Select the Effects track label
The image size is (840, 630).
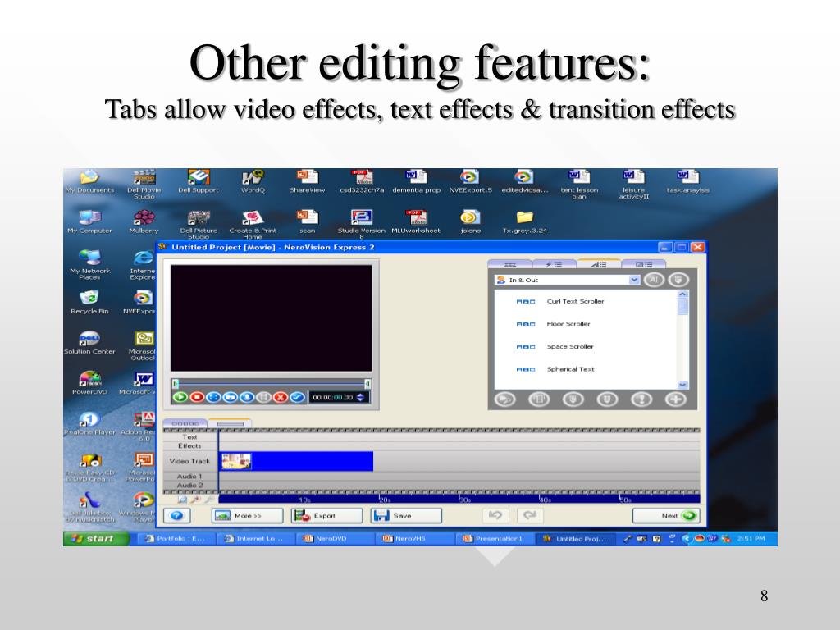click(x=189, y=445)
